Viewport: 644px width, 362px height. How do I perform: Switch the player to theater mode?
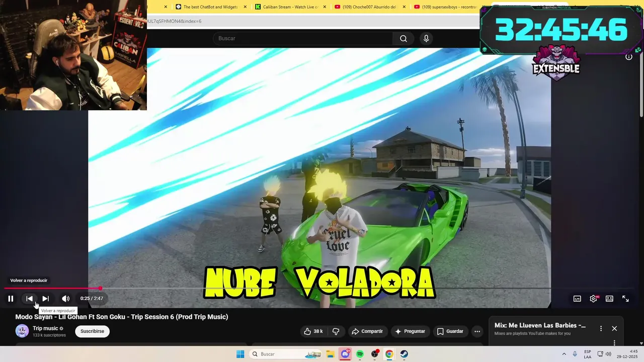609,299
